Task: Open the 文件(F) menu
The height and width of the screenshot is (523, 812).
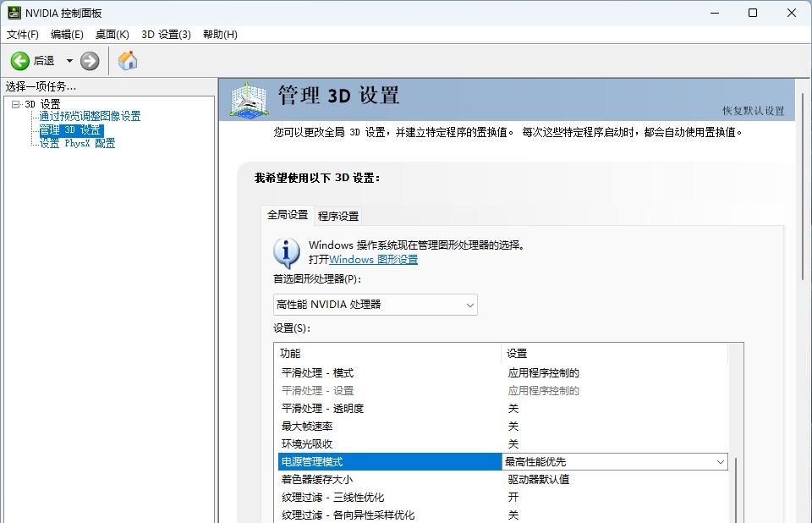Action: coord(23,34)
